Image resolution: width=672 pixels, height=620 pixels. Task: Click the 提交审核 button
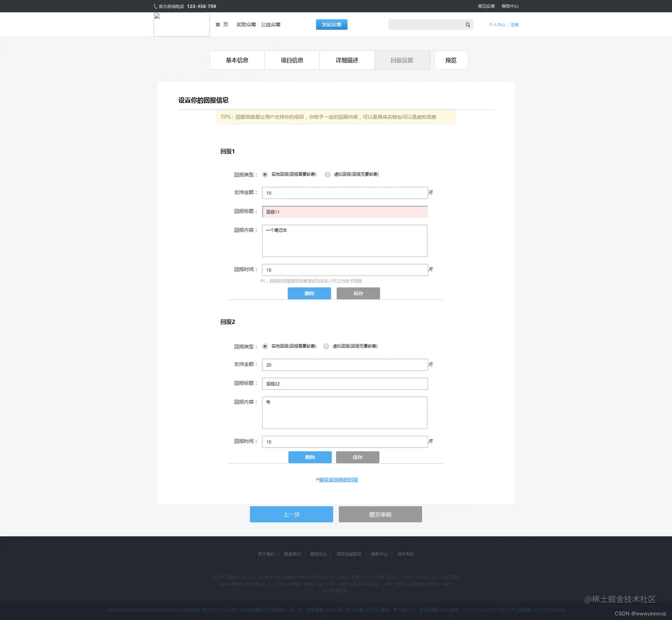click(x=380, y=514)
